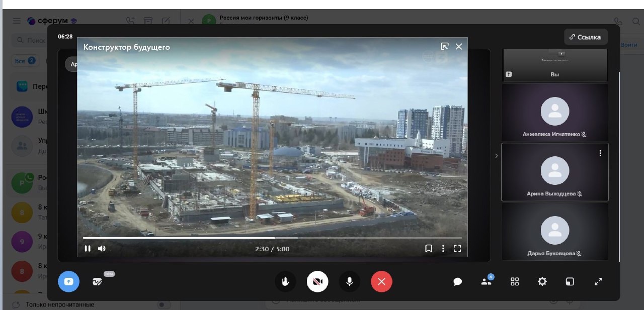The image size is (644, 310).
Task: Click the Конструктор будущего video title
Action: tap(127, 47)
